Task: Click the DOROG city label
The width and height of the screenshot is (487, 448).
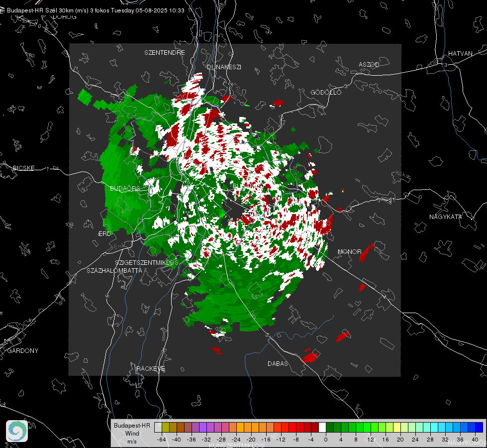Action: 65,17
